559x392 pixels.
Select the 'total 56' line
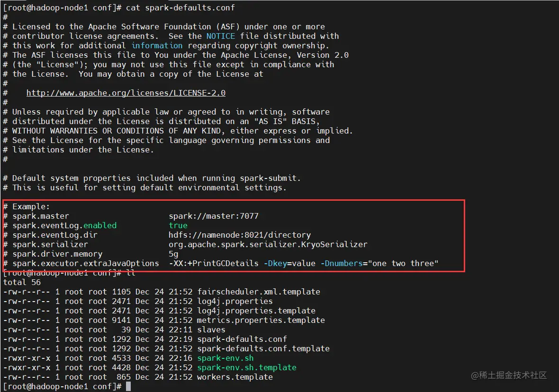pyautogui.click(x=22, y=282)
